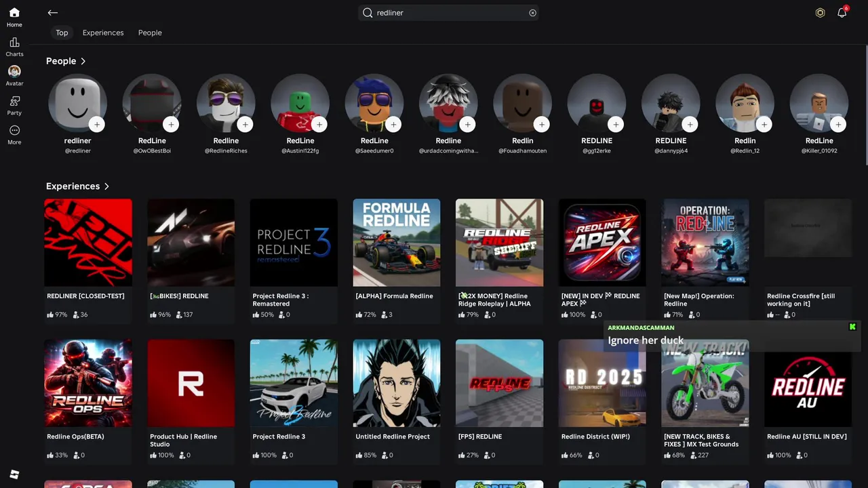868x488 pixels.
Task: Add friend @urdadcomingwitha with plus icon
Action: point(467,125)
